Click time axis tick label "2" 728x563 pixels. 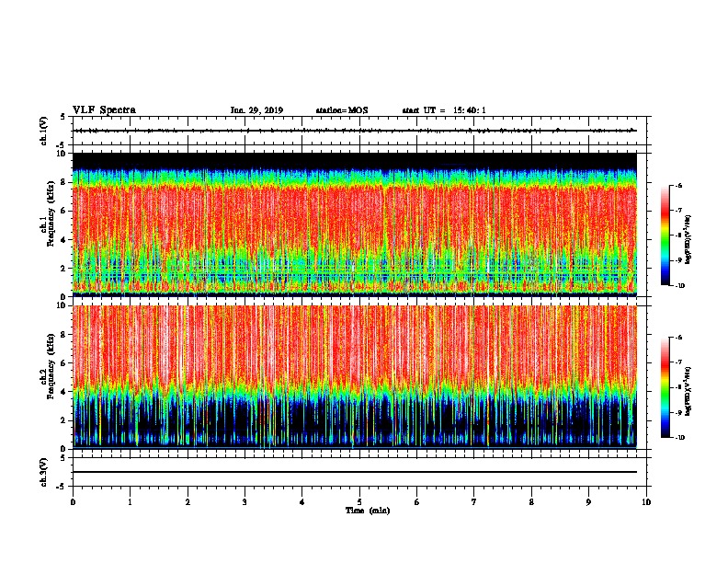tap(188, 502)
